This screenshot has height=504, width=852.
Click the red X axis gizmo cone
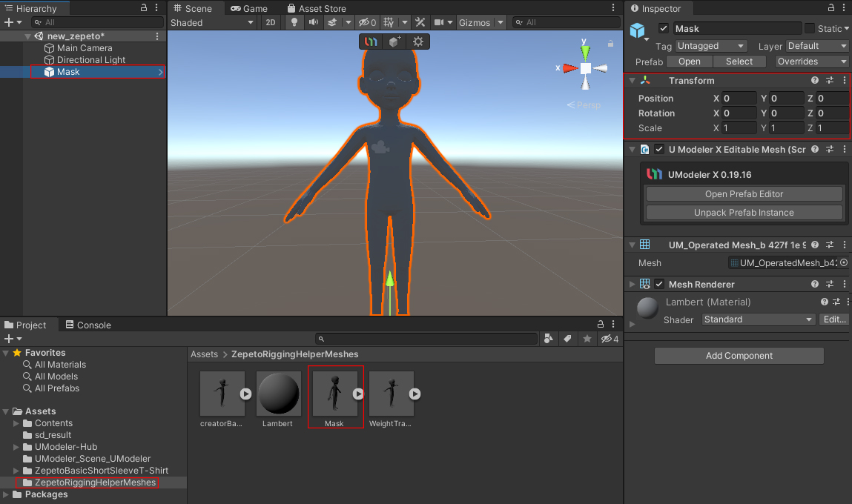[570, 68]
